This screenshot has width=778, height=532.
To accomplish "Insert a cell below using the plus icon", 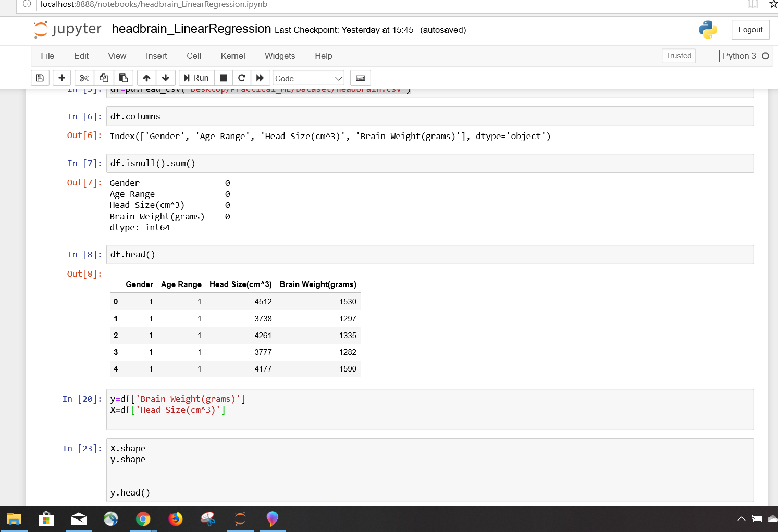I will tap(61, 78).
